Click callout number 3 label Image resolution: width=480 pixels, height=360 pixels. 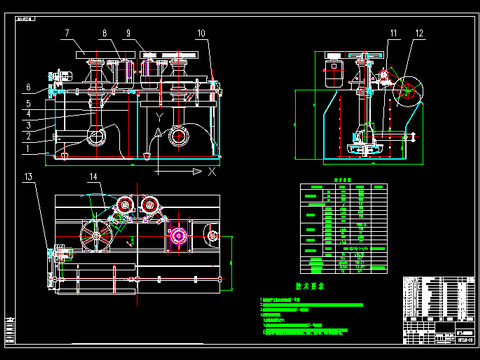click(28, 125)
